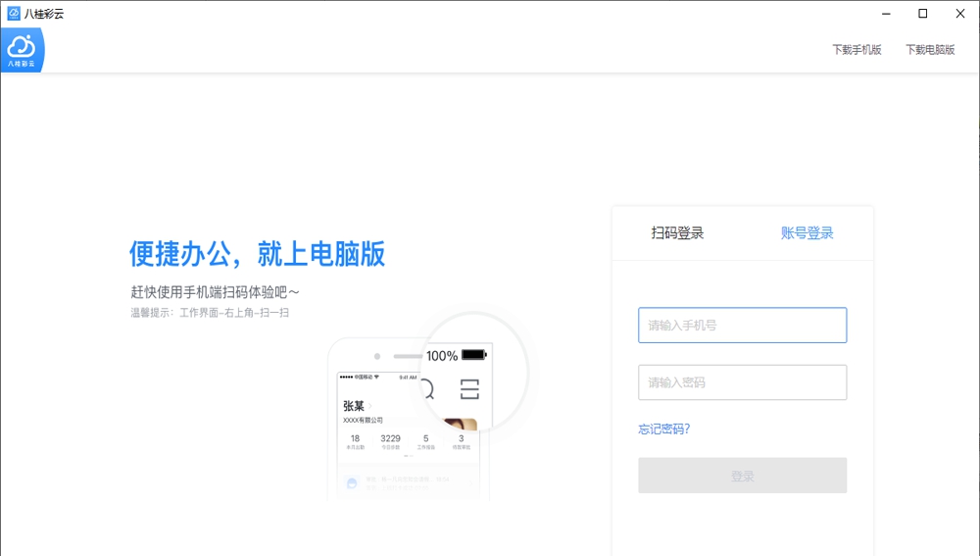The width and height of the screenshot is (980, 556).
Task: Open the 下载手机版 link
Action: point(857,49)
